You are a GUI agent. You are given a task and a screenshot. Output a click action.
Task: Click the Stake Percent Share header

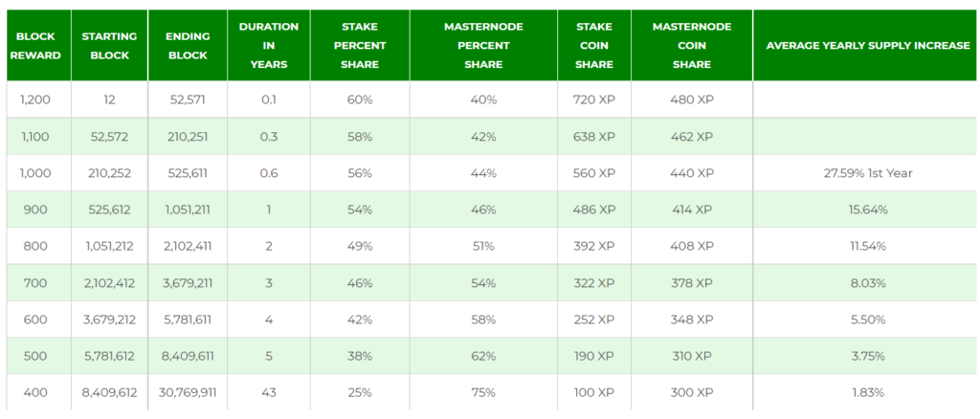360,46
